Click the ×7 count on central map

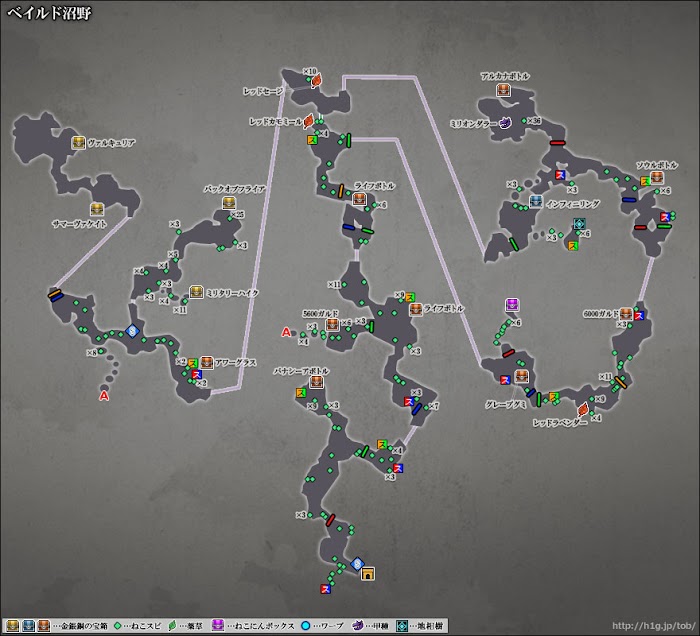click(x=433, y=406)
